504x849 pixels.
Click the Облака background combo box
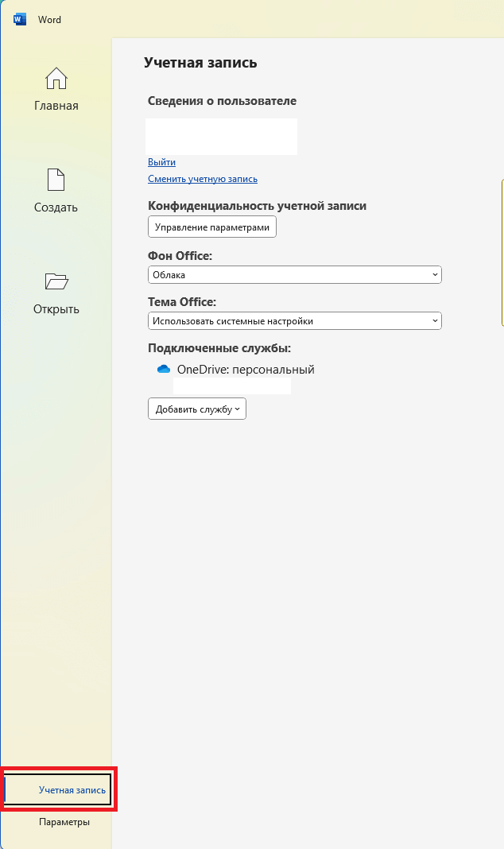click(294, 274)
